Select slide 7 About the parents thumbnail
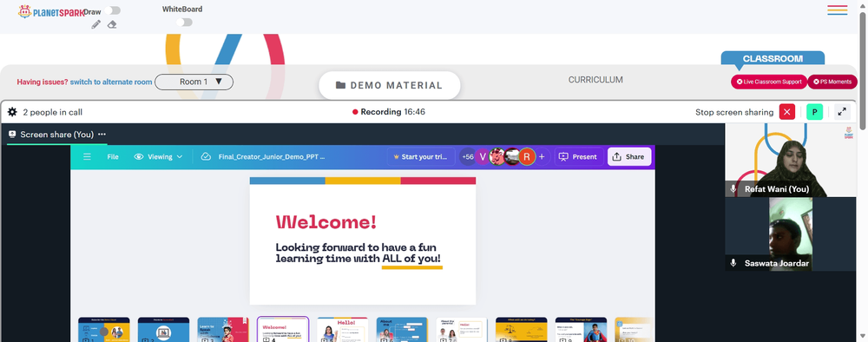868x342 pixels. click(x=462, y=330)
